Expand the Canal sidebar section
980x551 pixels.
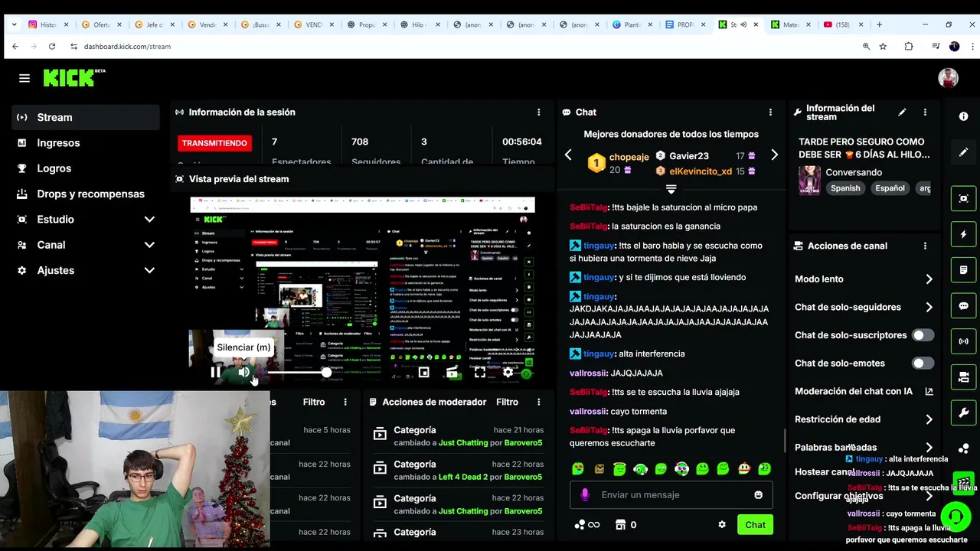pos(86,245)
